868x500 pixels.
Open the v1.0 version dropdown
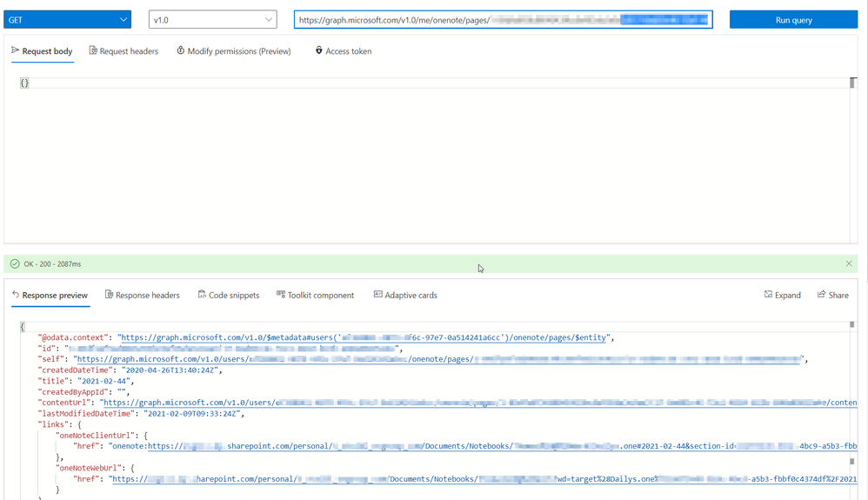click(212, 19)
